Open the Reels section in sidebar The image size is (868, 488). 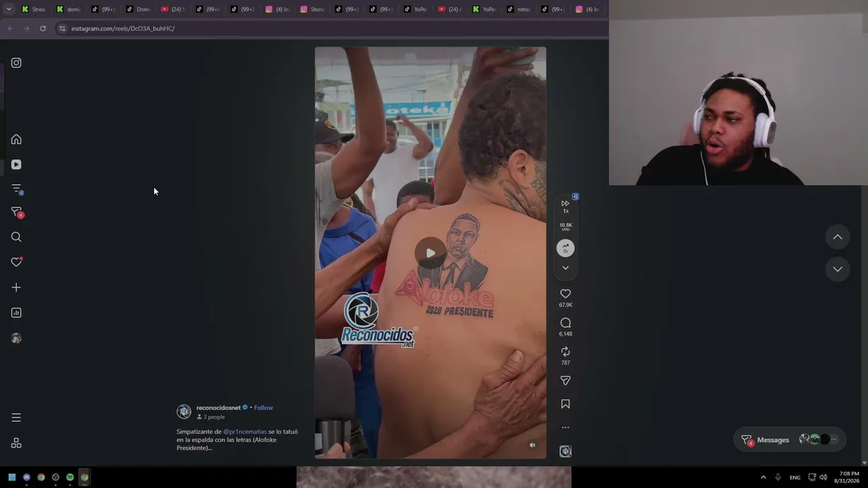(16, 164)
